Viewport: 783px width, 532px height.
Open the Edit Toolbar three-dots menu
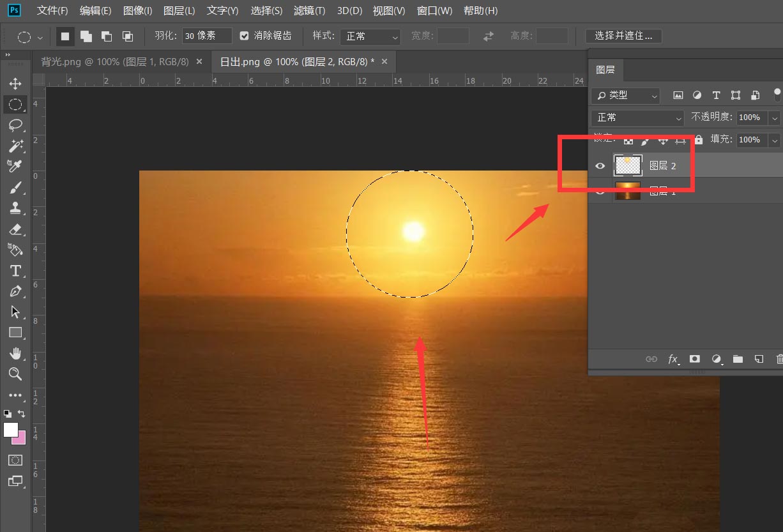(x=15, y=395)
